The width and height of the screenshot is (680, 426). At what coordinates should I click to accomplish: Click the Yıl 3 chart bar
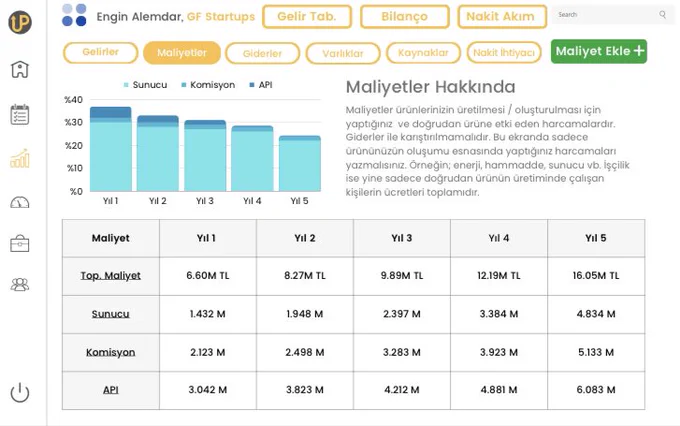click(x=205, y=156)
